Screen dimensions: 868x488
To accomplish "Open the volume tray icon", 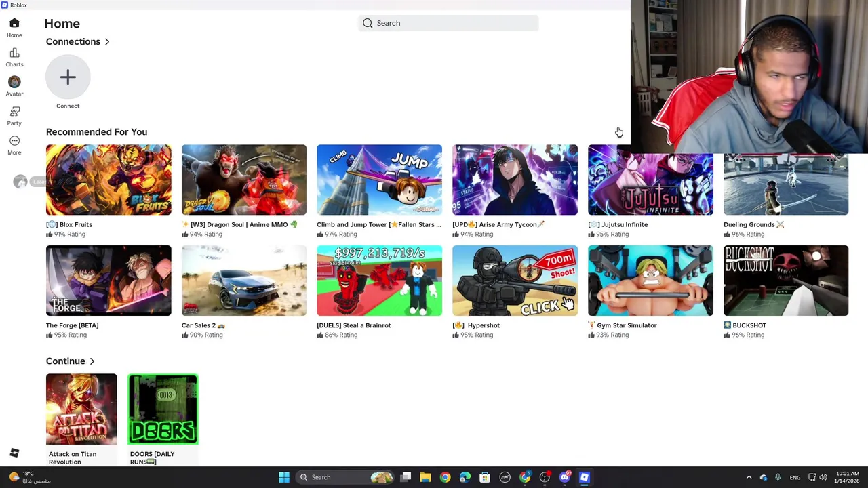I will (x=823, y=477).
